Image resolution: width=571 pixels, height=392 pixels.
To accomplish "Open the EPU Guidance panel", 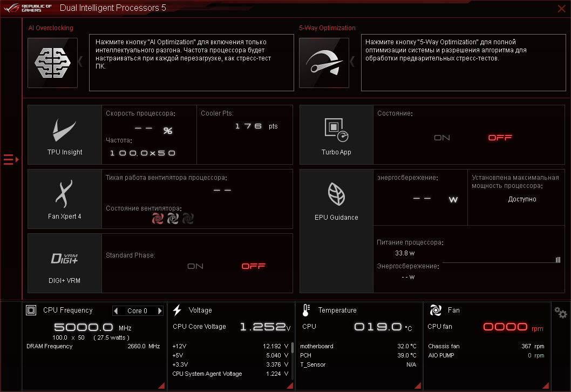I will (x=336, y=231).
